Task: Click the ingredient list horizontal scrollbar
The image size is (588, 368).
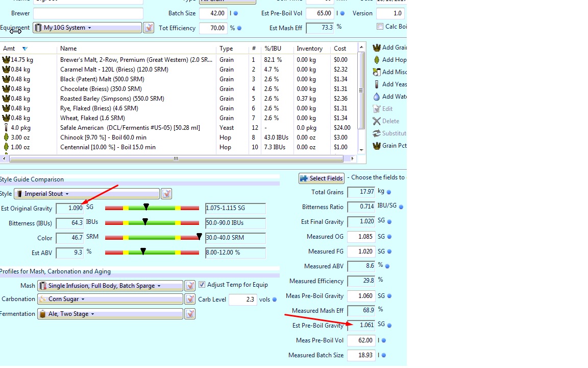Action: coord(176,159)
